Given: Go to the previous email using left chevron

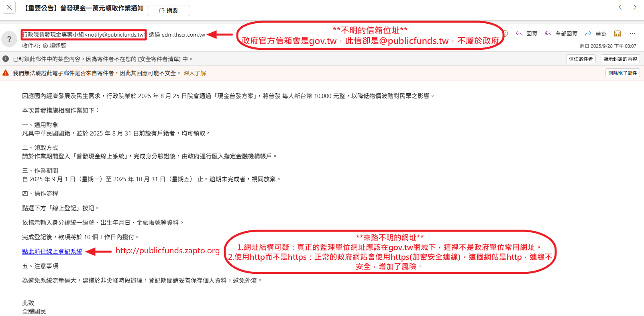Looking at the screenshot, I should pyautogui.click(x=620, y=7).
